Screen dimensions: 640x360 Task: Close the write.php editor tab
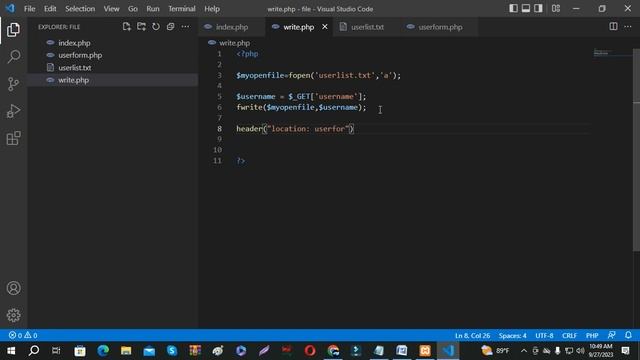pos(324,27)
